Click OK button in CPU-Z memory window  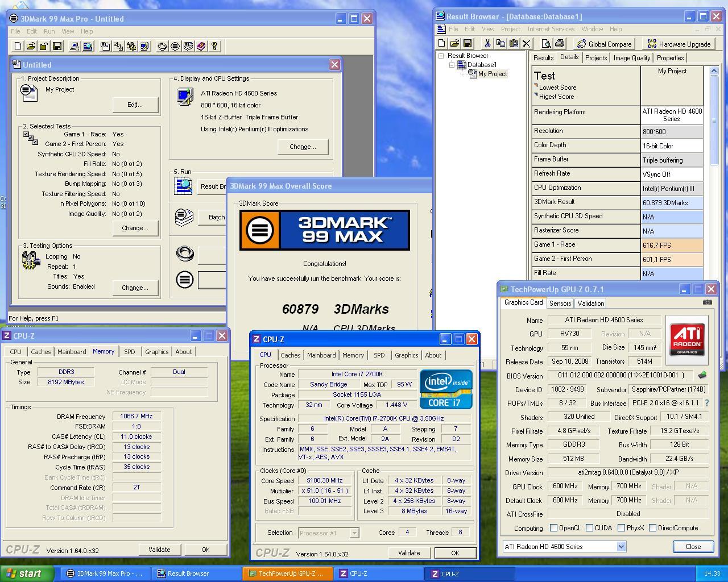click(205, 550)
